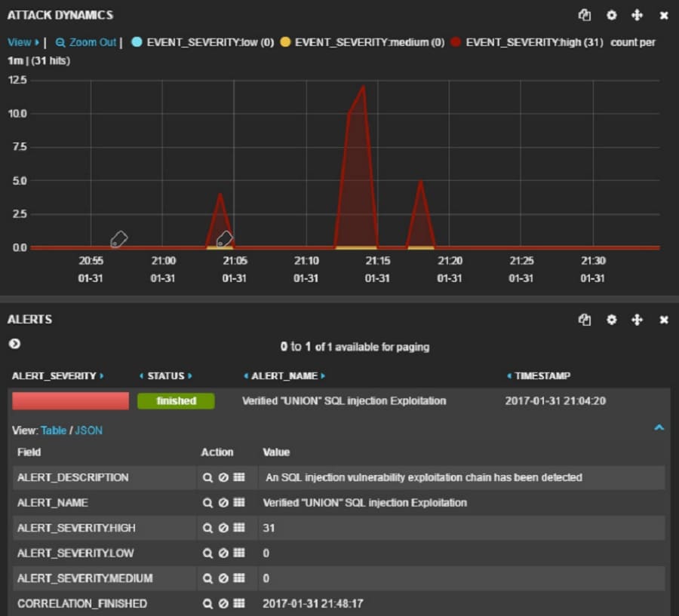Click the copy icon in Alerts panel
This screenshot has width=679, height=616.
[584, 320]
